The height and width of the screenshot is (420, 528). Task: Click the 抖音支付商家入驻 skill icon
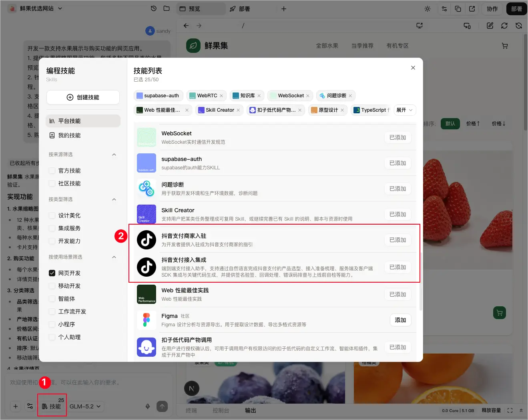point(147,240)
